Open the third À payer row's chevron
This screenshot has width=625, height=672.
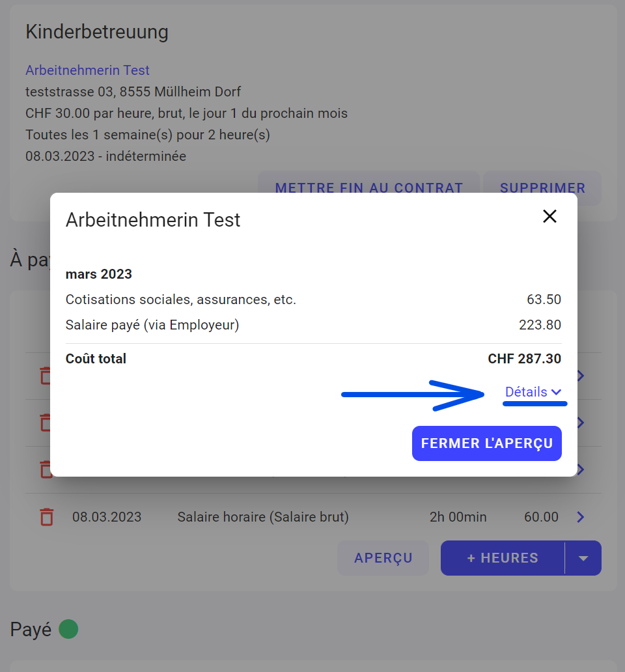point(581,469)
